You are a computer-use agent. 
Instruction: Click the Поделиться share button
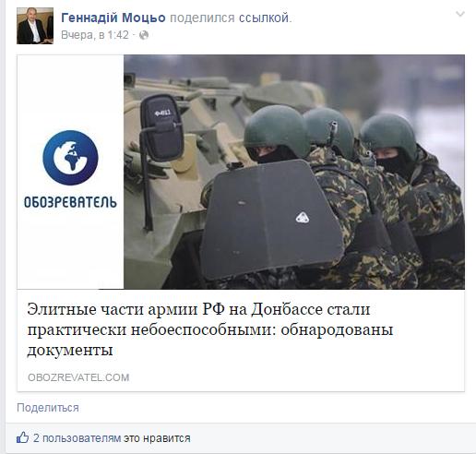tap(48, 408)
